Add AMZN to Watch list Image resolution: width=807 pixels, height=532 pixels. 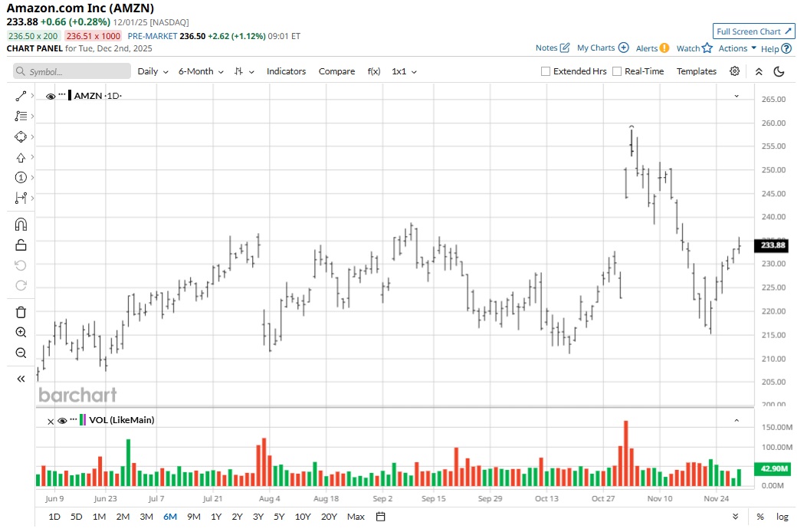click(694, 48)
